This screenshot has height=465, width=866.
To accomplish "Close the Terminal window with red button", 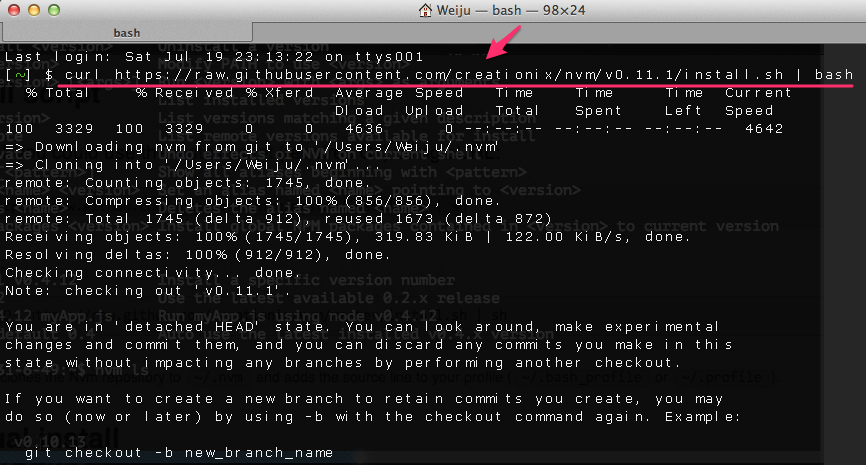I will (x=14, y=11).
